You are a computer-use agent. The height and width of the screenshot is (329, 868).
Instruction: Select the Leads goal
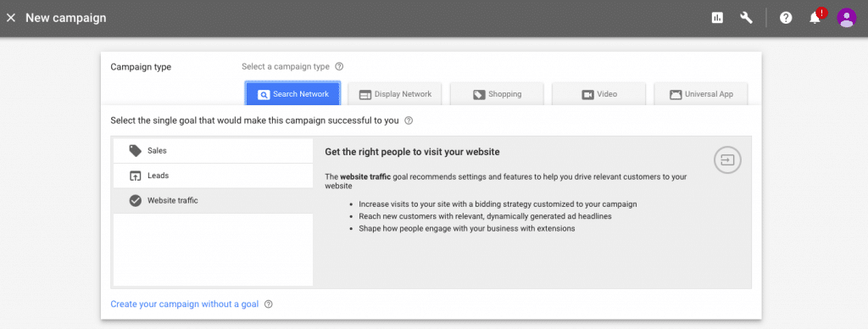[213, 176]
